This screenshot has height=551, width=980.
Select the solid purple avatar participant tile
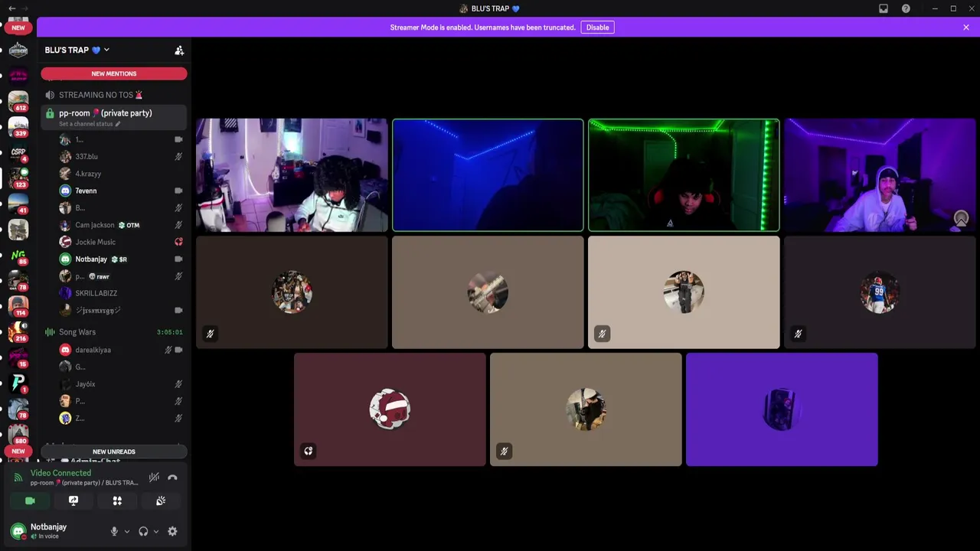782,409
